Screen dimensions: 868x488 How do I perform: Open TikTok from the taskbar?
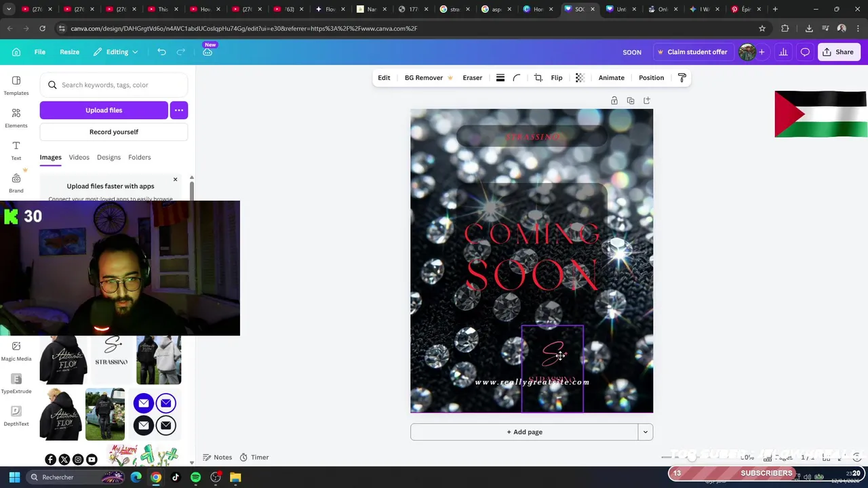pyautogui.click(x=176, y=477)
